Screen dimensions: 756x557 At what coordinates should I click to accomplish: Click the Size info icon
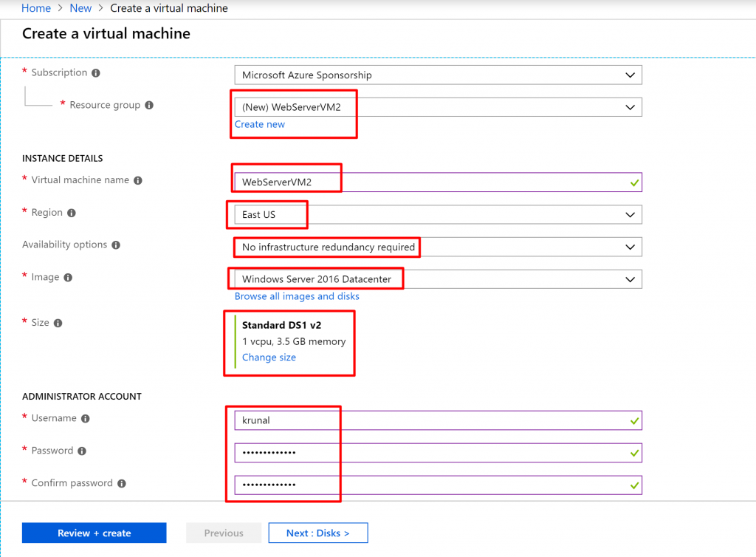(x=58, y=323)
